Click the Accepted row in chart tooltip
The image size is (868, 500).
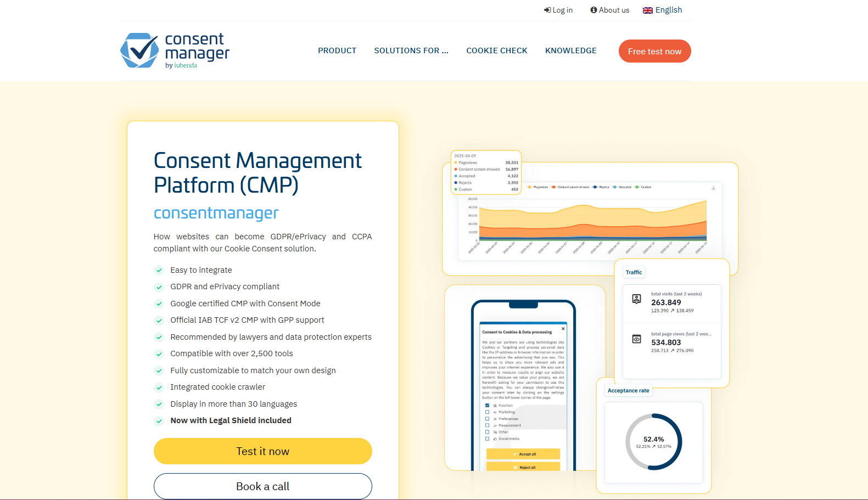[486, 176]
